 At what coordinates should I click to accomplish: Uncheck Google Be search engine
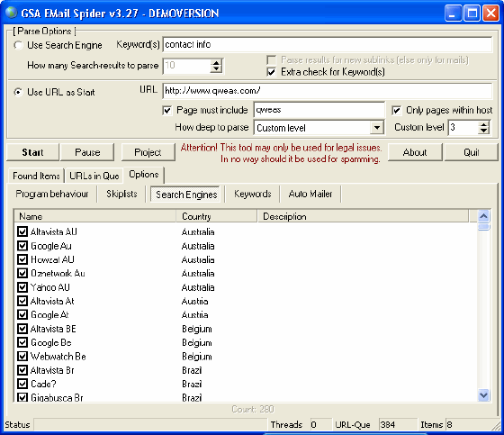(22, 342)
